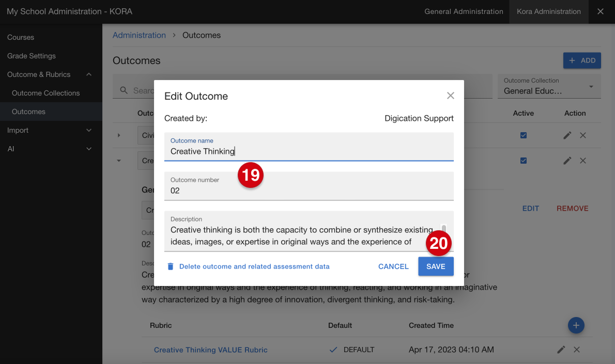This screenshot has height=364, width=615.
Task: Click remove X icon in Creative Thinking outcome row
Action: (x=583, y=161)
